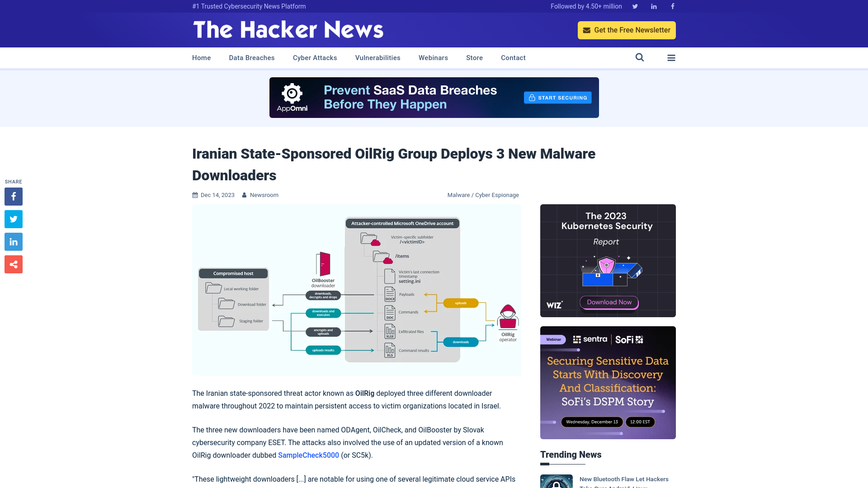The width and height of the screenshot is (868, 488).
Task: Click the LinkedIn share icon
Action: pos(13,241)
